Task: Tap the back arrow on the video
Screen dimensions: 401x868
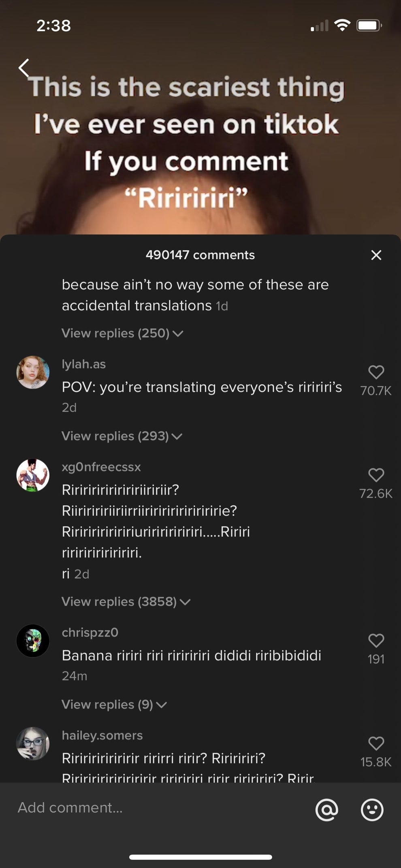Action: [x=24, y=68]
